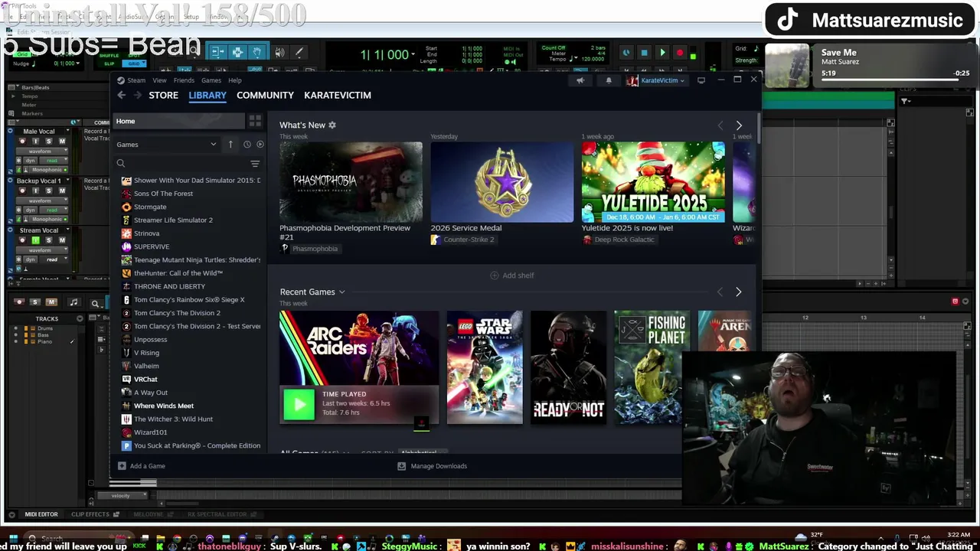Click Add shelf
The width and height of the screenshot is (980, 551).
512,275
